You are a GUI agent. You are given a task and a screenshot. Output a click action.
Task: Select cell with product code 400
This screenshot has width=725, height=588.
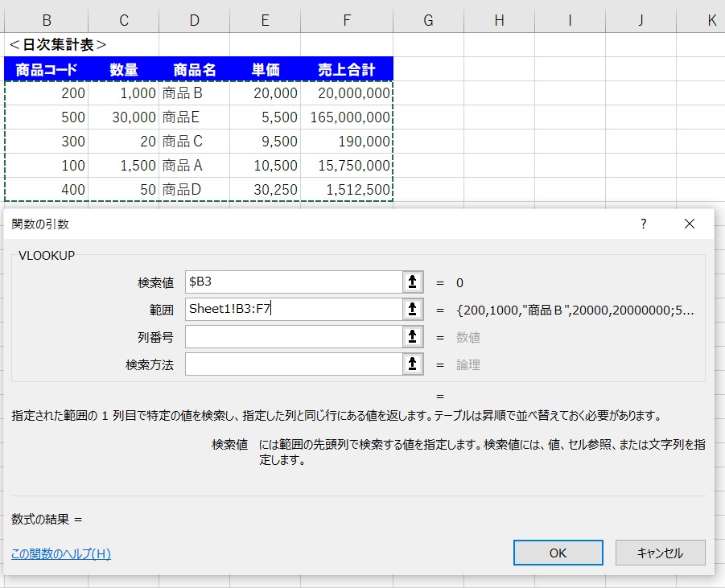(46, 190)
